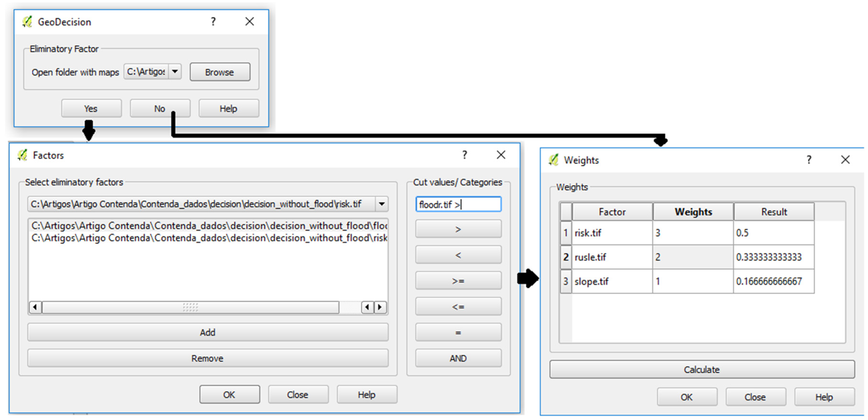The height and width of the screenshot is (420, 868).
Task: Close the Factors dialog with the X
Action: [501, 155]
